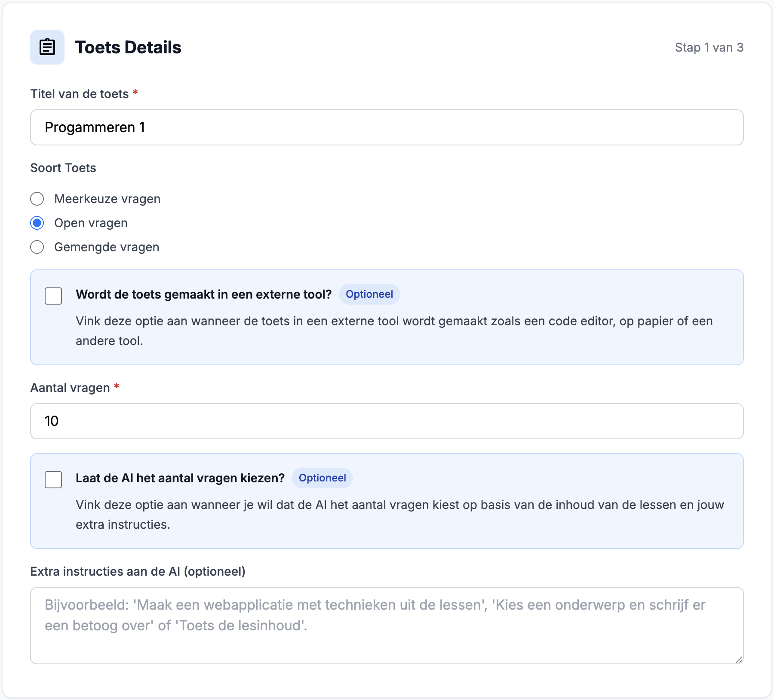
Task: Select the Gemengde vragen radio button
Action: [x=37, y=247]
